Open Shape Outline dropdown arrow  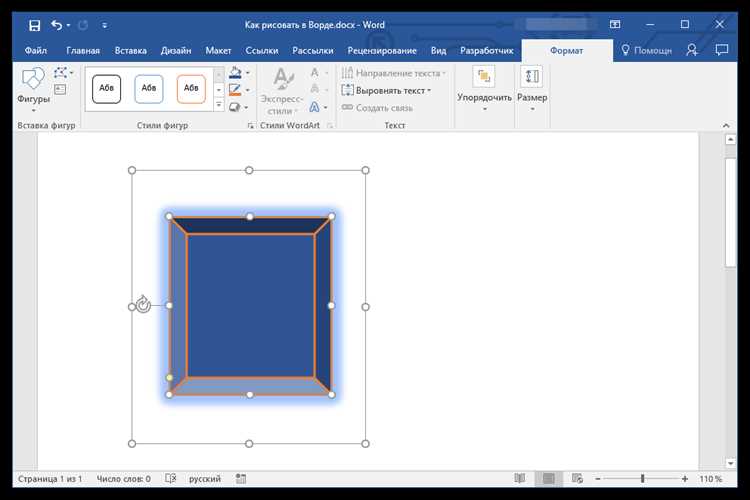248,90
